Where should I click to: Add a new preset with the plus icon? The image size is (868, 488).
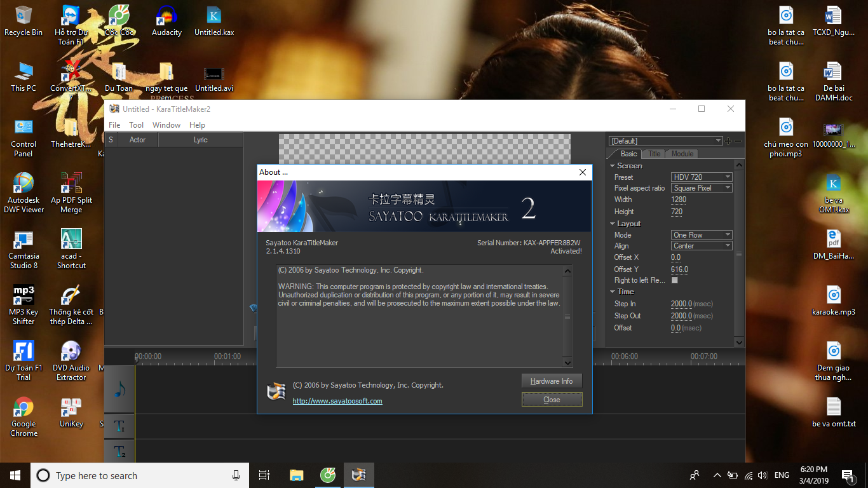coord(728,141)
